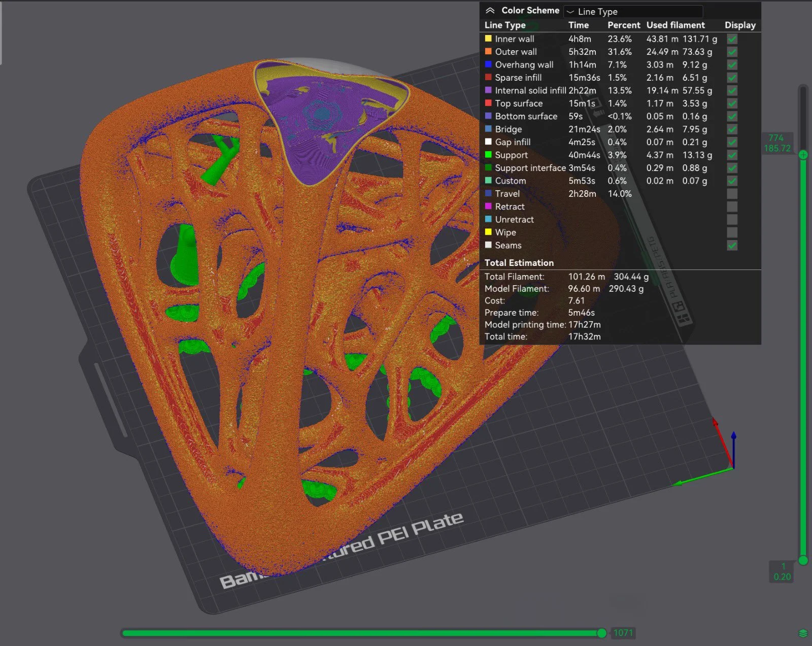Toggle Inner wall display checkbox
The width and height of the screenshot is (812, 646).
tap(732, 39)
